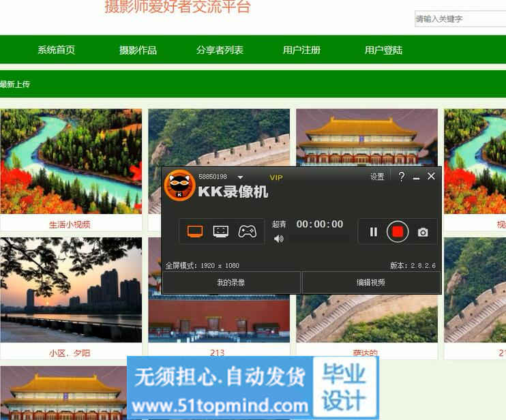Click the recording timer 00:00:00
Screen dimensions: 506x420
320,224
